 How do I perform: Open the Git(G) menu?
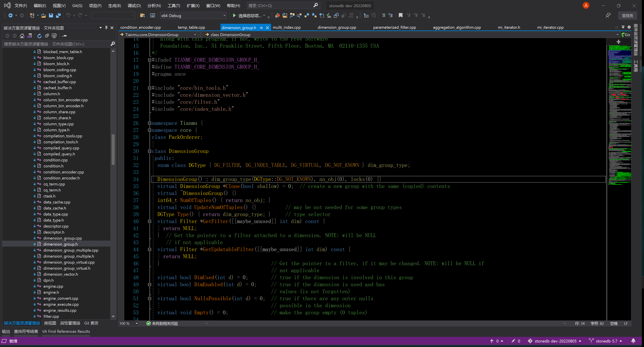pos(77,6)
